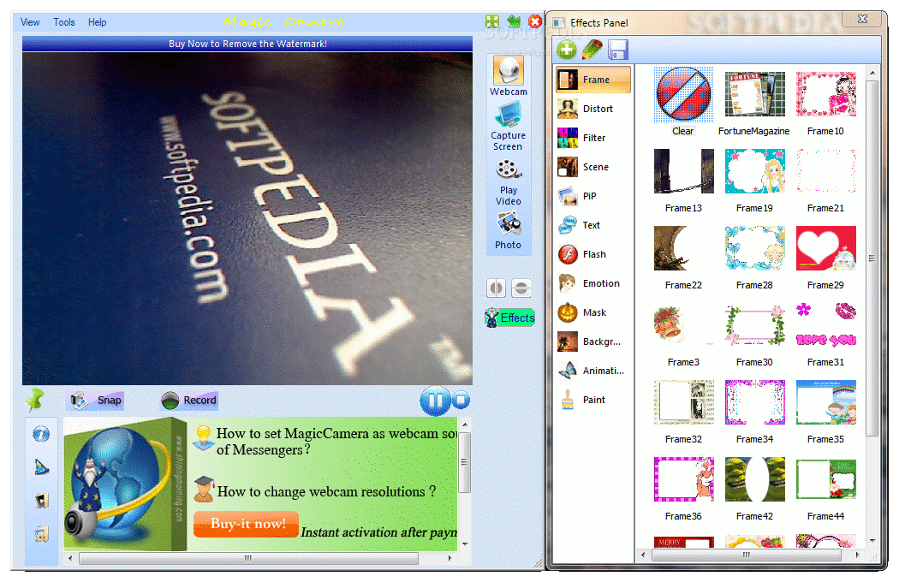Click the Record button

coord(188,401)
